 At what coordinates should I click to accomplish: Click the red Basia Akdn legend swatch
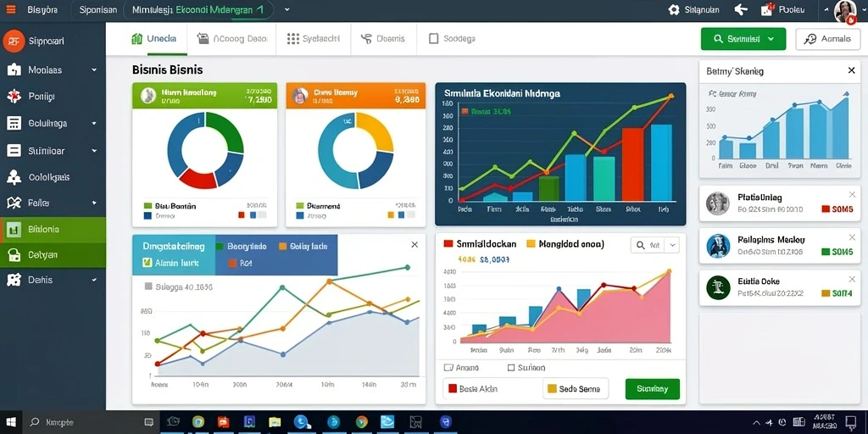click(453, 388)
